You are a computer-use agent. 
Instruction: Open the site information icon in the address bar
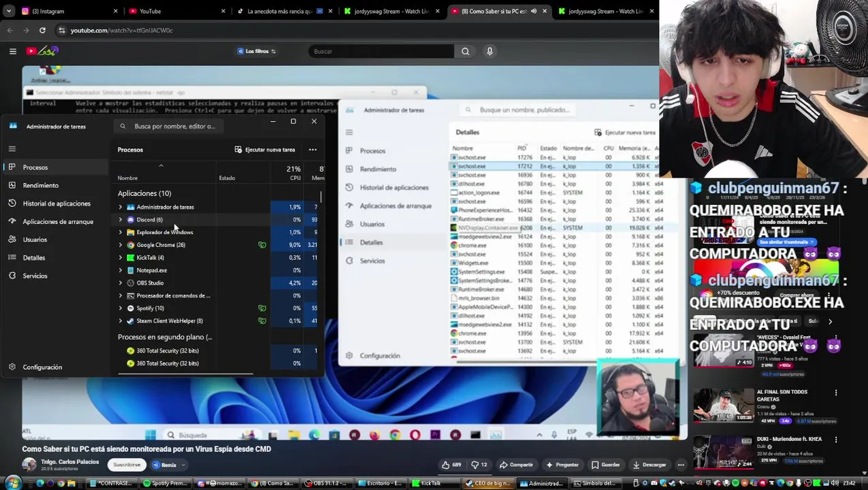[62, 30]
